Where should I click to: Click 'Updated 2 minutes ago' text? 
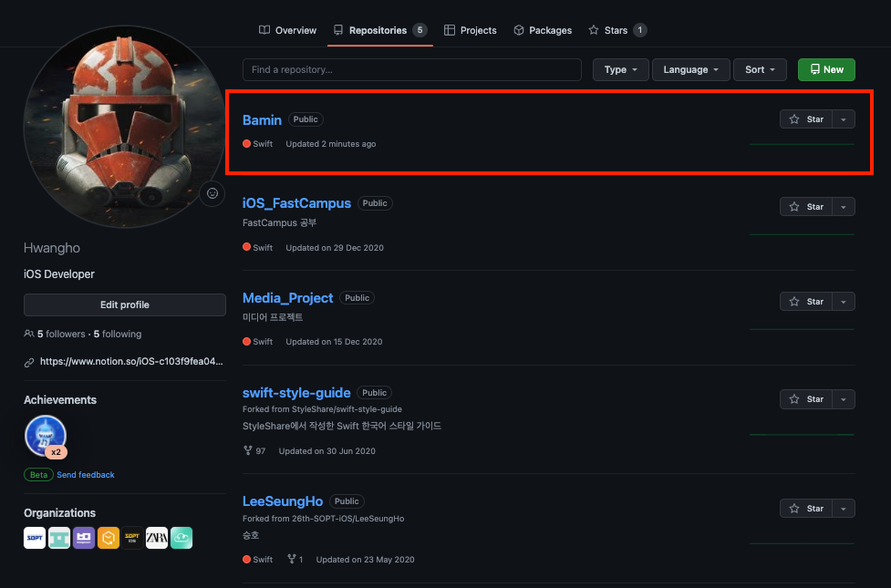coord(331,144)
